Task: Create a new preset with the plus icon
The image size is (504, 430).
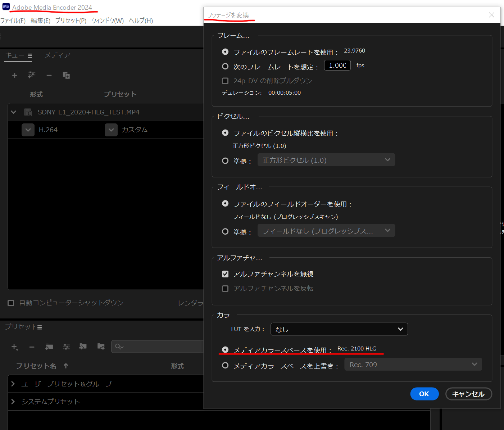Action: (14, 347)
